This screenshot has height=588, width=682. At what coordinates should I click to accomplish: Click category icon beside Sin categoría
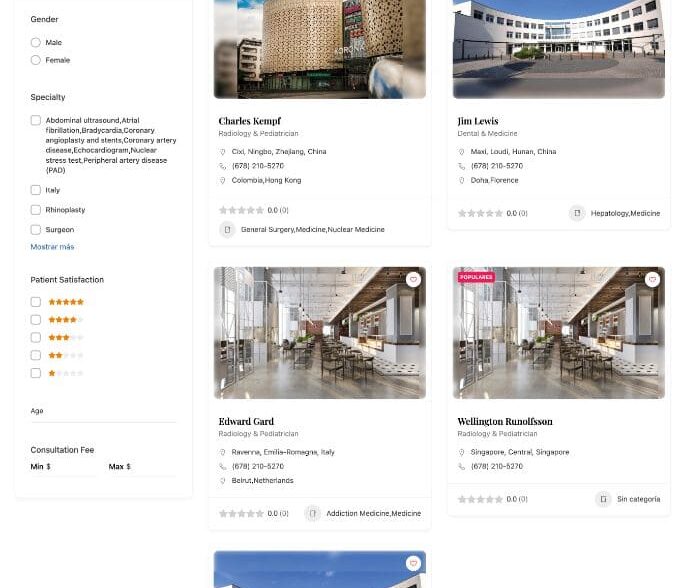click(x=603, y=499)
